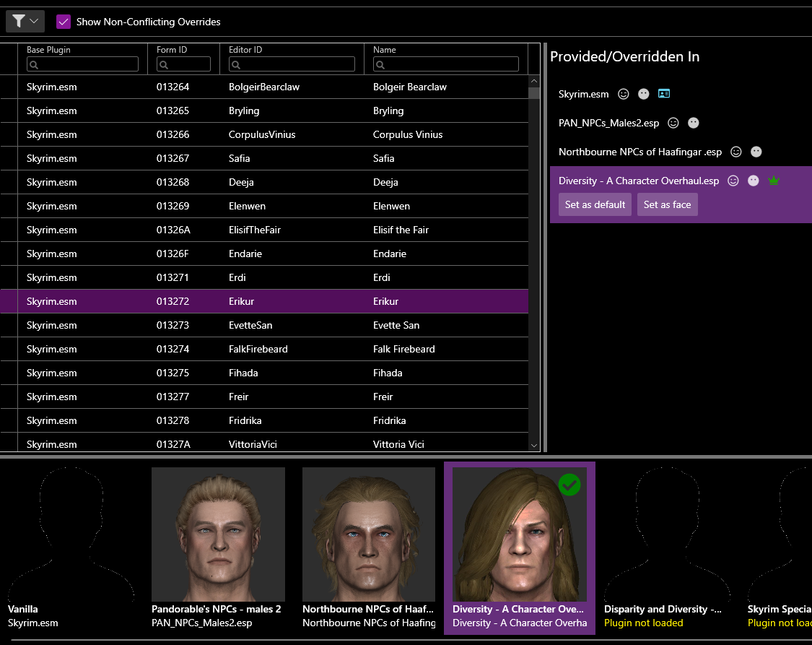Click the NPC table scrollbar thumb

(534, 92)
